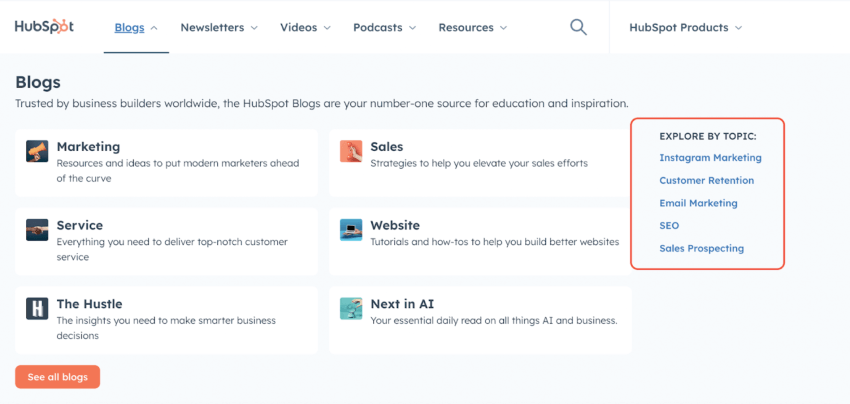Open the Instagram Marketing topic link
The image size is (850, 404).
pos(710,158)
